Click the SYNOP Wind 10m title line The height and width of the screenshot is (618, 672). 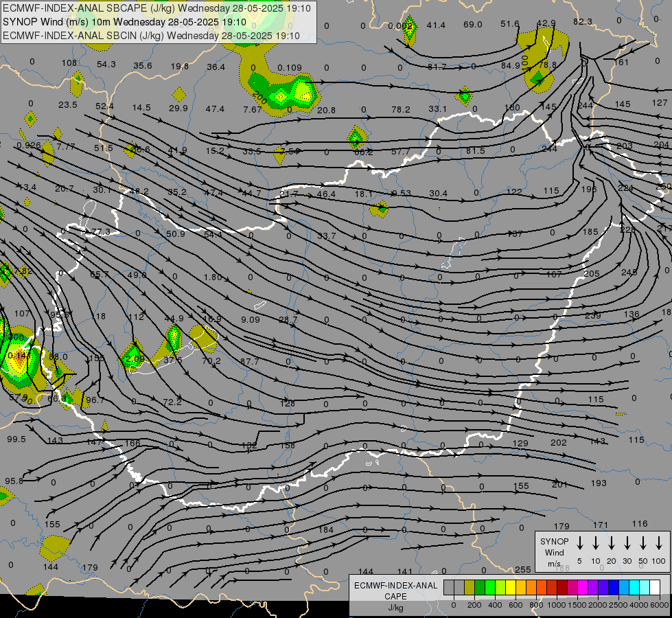(124, 22)
